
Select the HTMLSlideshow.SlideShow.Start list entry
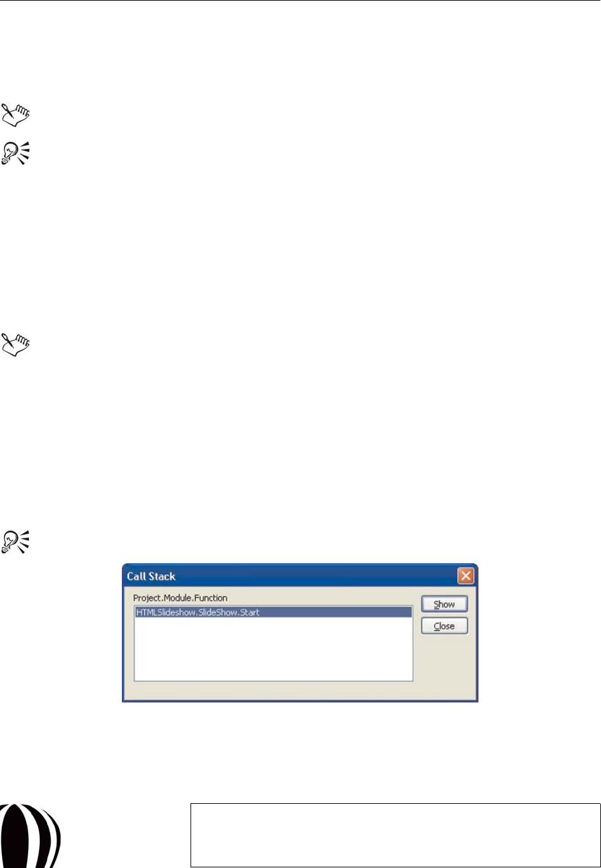tap(273, 613)
